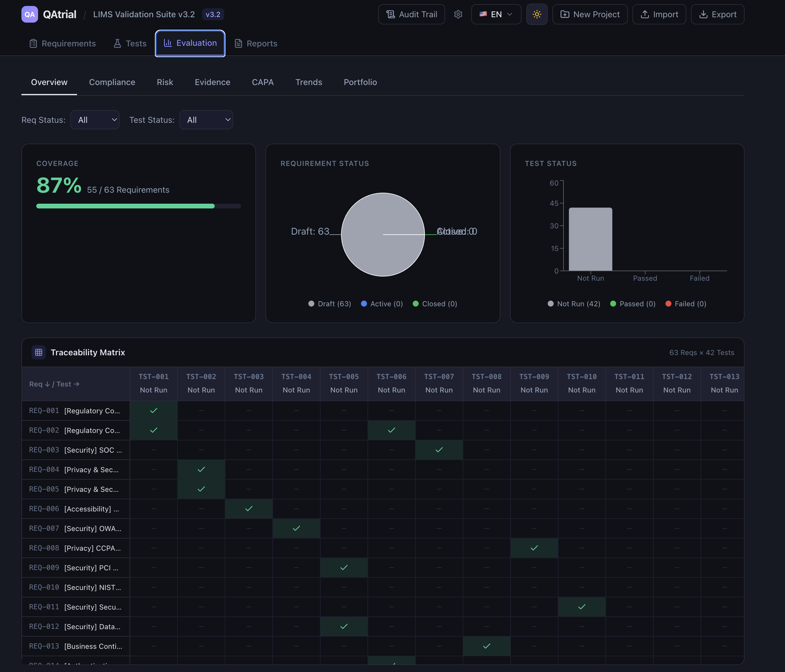Click REQ-001 TST-001 checkmark cell

point(153,411)
